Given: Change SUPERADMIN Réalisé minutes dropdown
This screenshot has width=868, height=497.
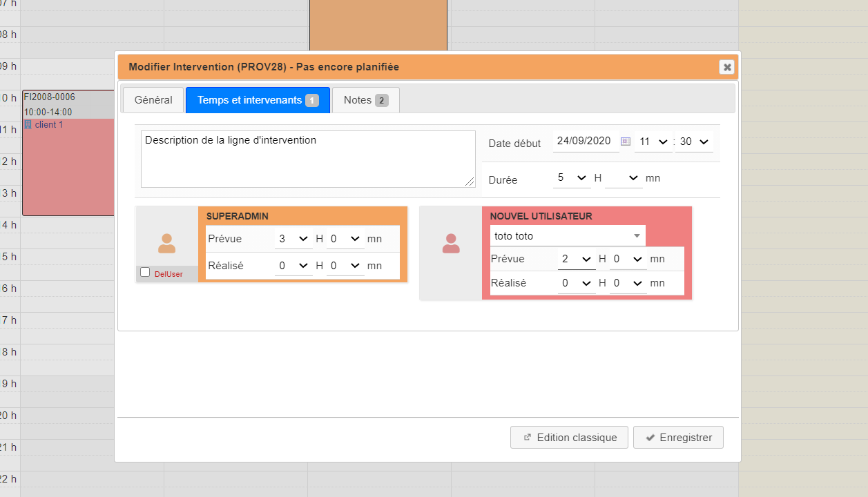Looking at the screenshot, I should (x=345, y=266).
